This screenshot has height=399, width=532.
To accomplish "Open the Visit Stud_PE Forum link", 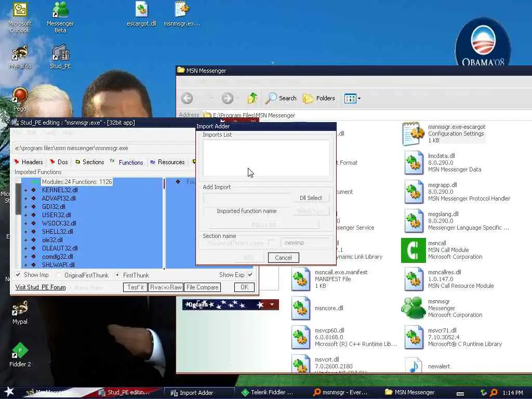I will point(41,287).
